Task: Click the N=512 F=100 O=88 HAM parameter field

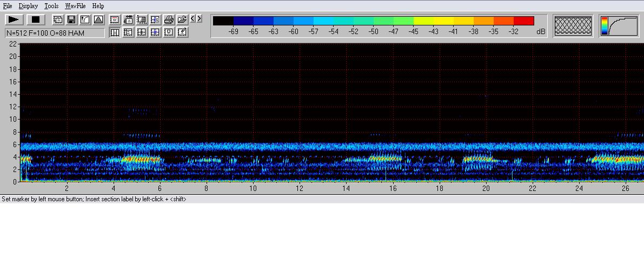Action: click(x=55, y=33)
